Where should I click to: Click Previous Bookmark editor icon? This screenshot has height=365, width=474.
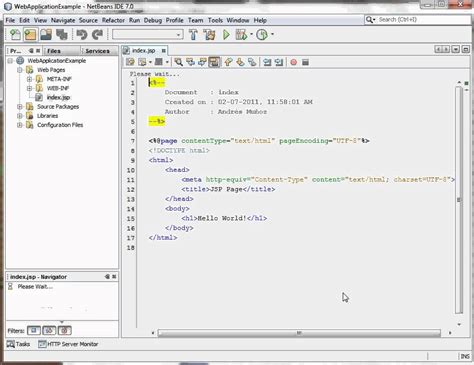click(x=228, y=62)
